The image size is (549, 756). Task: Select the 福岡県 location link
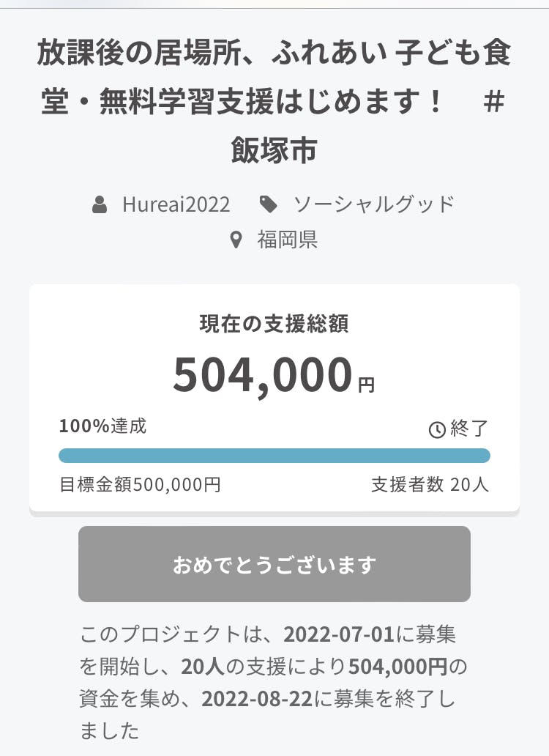pyautogui.click(x=287, y=240)
